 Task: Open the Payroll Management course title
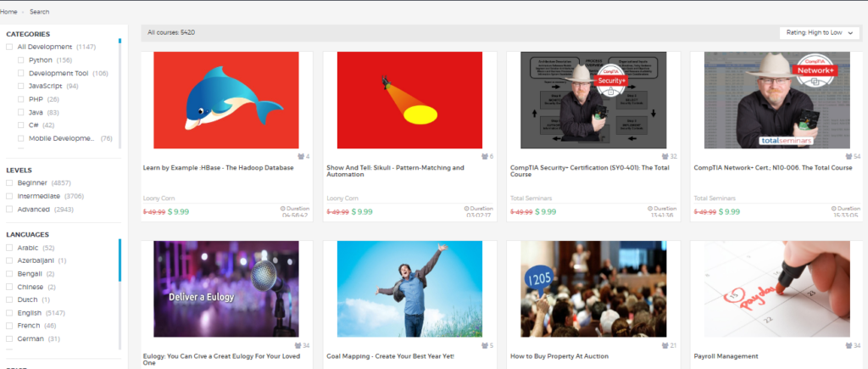(726, 356)
